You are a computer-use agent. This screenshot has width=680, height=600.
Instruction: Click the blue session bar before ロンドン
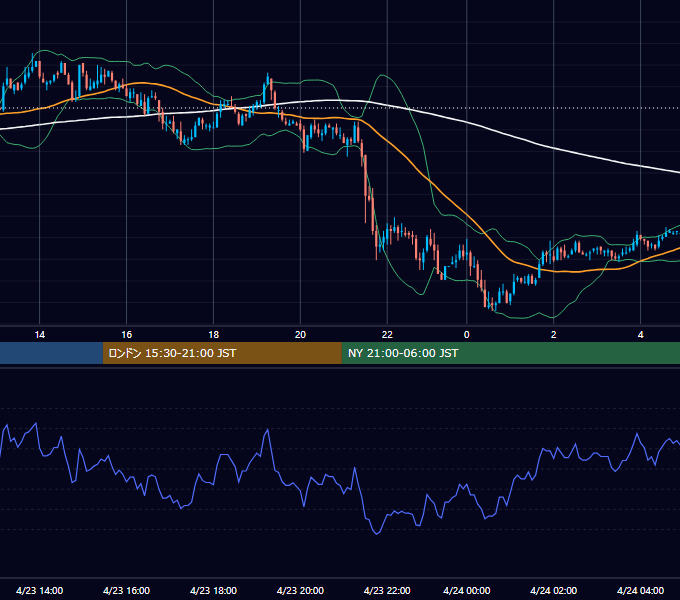(51, 353)
